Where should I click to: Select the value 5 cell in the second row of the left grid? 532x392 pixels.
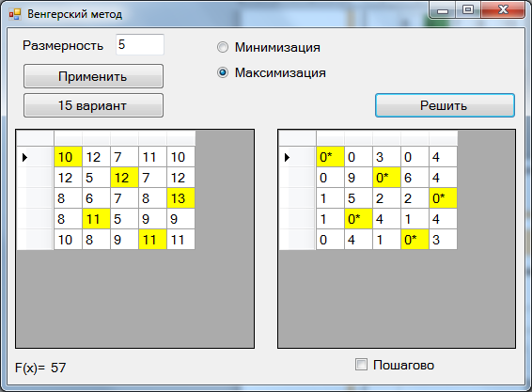point(97,178)
